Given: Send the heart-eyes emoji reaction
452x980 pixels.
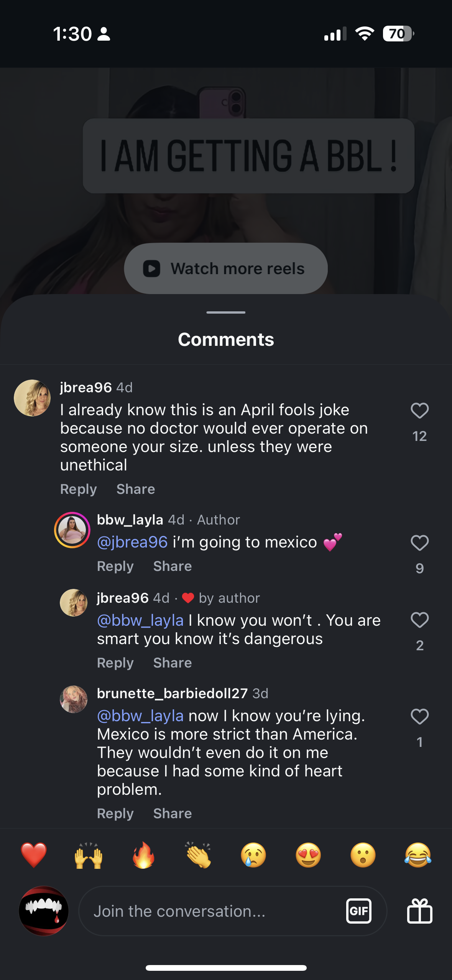Looking at the screenshot, I should tap(308, 855).
